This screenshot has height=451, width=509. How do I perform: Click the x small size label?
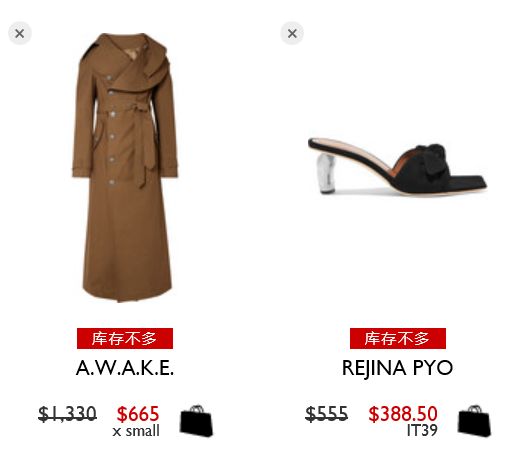(x=136, y=431)
